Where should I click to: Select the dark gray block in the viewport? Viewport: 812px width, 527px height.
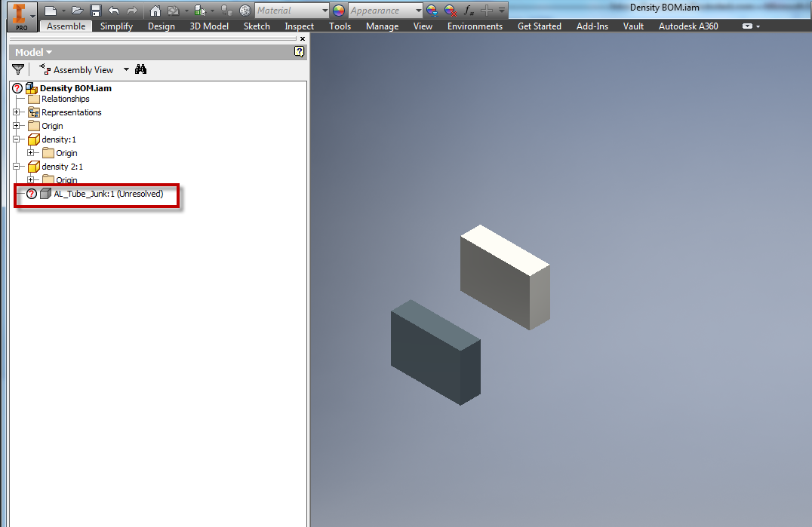[x=435, y=354]
